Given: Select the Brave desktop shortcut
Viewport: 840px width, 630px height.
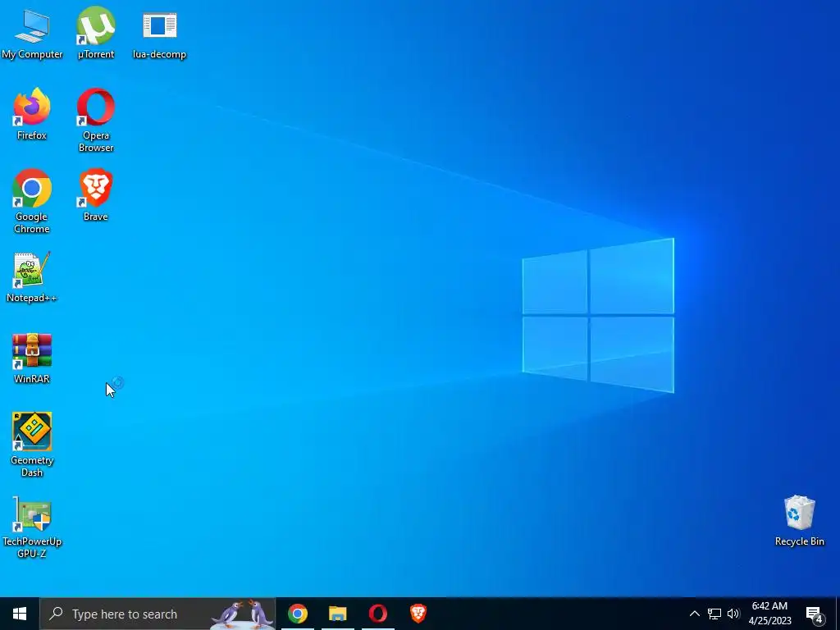Looking at the screenshot, I should 96,195.
